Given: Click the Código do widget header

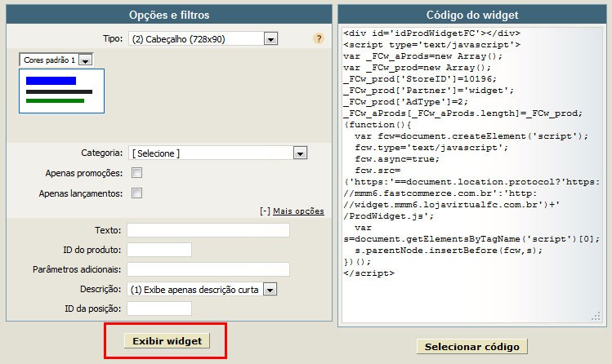Looking at the screenshot, I should 472,15.
